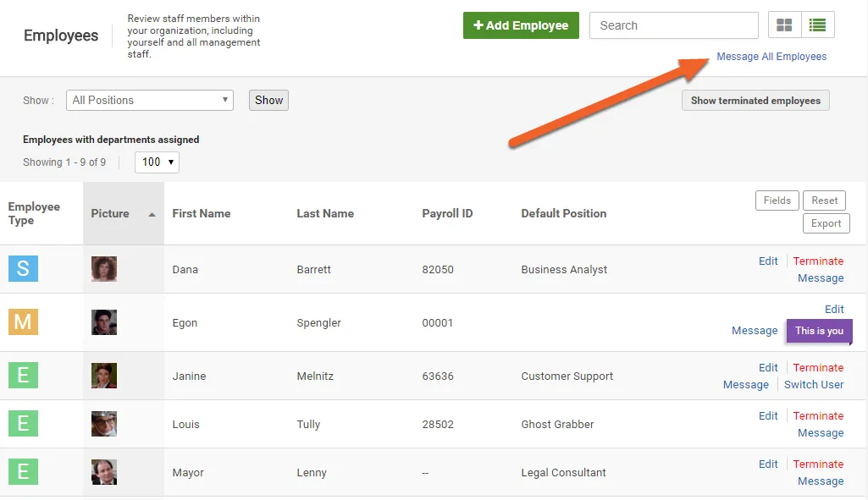This screenshot has width=868, height=500.
Task: Message Janine Melnitz
Action: point(746,385)
